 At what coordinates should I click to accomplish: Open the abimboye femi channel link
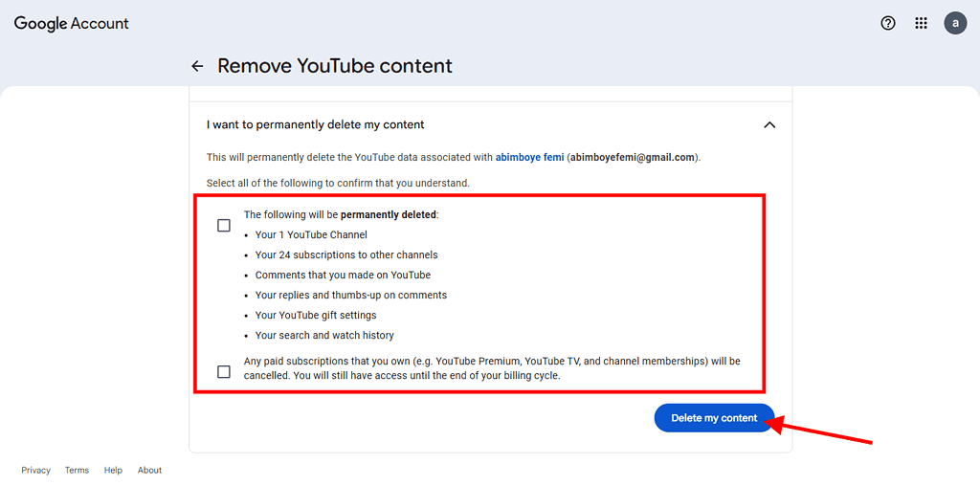(529, 158)
